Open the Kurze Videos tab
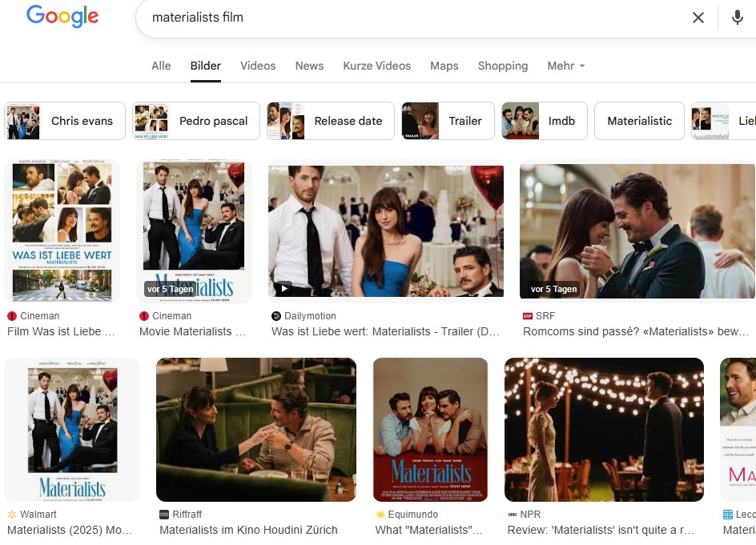756x545 pixels. (x=376, y=66)
